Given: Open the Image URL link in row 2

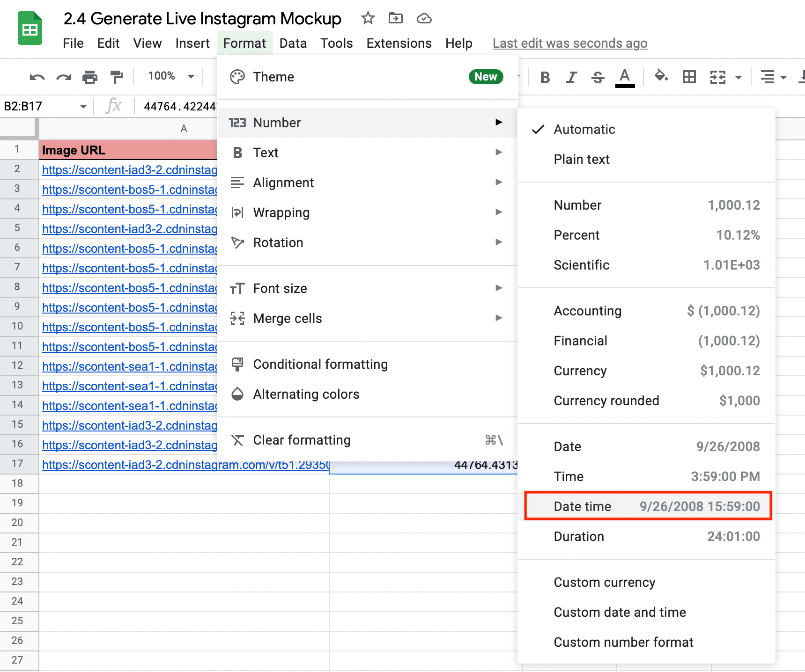Looking at the screenshot, I should click(x=129, y=170).
